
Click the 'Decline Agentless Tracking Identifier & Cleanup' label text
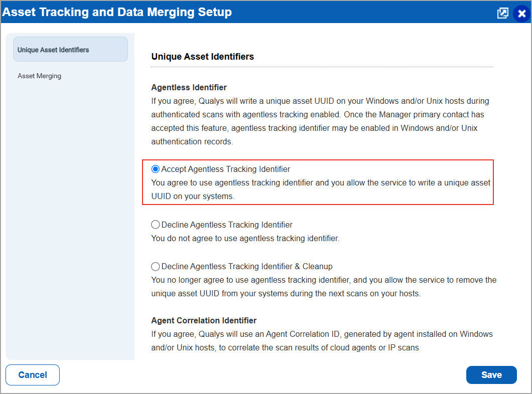click(x=247, y=267)
